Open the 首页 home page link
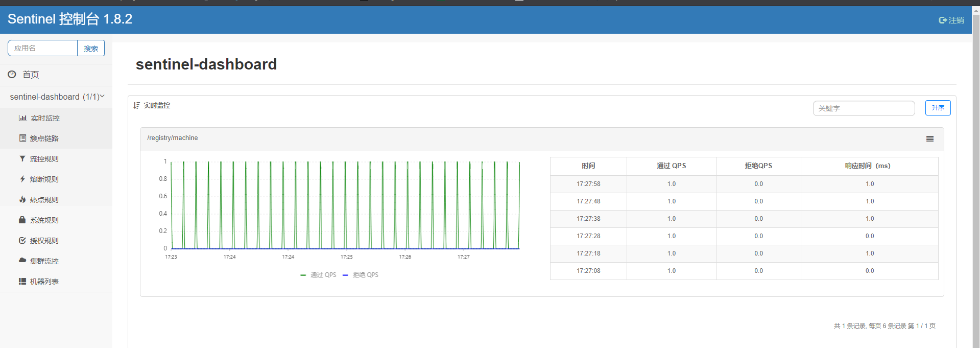Screen dimensions: 980x348 [x=31, y=75]
